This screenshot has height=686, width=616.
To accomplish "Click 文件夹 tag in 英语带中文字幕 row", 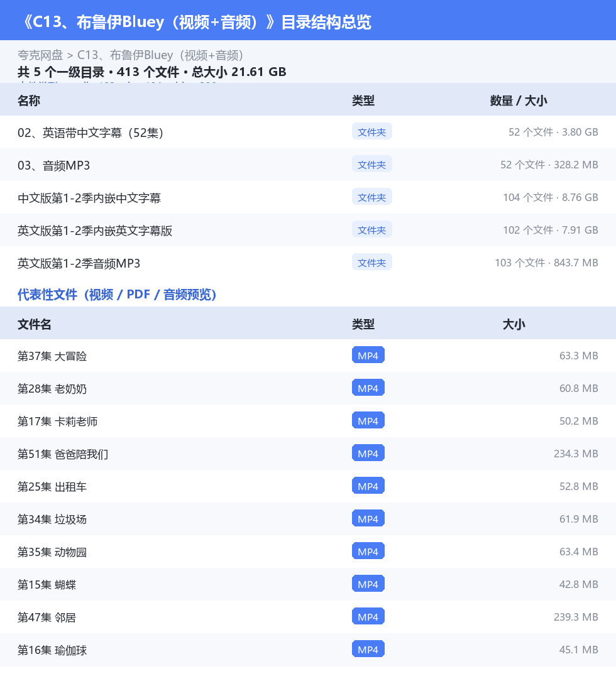I will tap(371, 132).
